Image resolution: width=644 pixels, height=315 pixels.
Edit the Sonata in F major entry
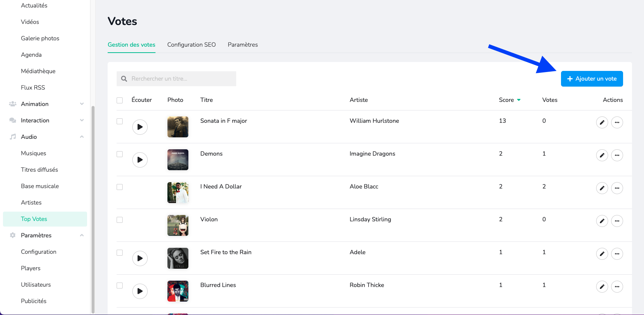[x=602, y=122]
